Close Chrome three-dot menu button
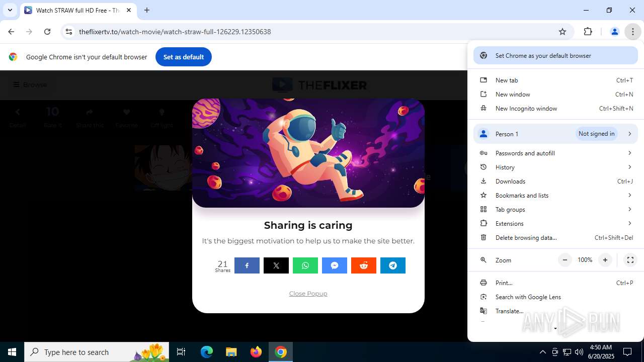The image size is (644, 362). click(x=633, y=32)
